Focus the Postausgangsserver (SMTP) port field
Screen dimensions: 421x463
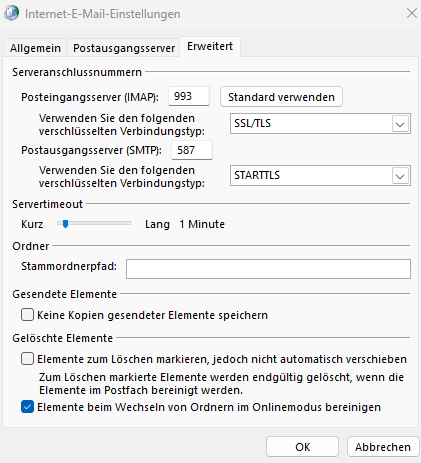click(192, 150)
